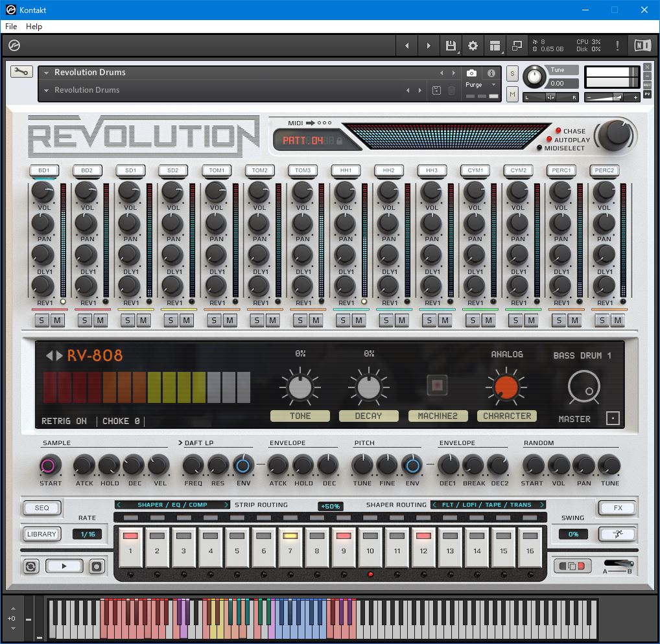Click the SEQ button
This screenshot has width=660, height=644.
click(41, 508)
